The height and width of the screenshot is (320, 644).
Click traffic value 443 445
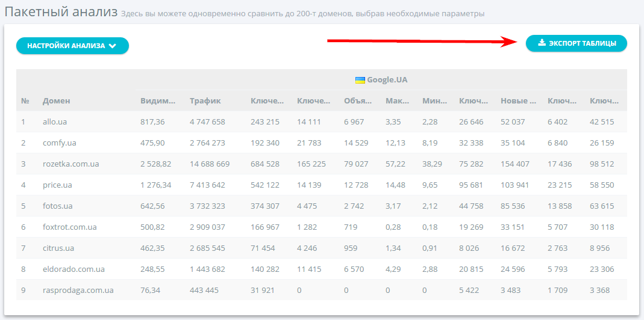[x=204, y=290]
